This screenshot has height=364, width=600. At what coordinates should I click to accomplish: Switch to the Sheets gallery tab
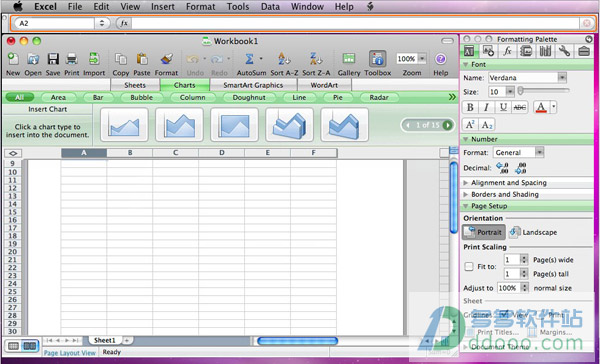click(135, 85)
